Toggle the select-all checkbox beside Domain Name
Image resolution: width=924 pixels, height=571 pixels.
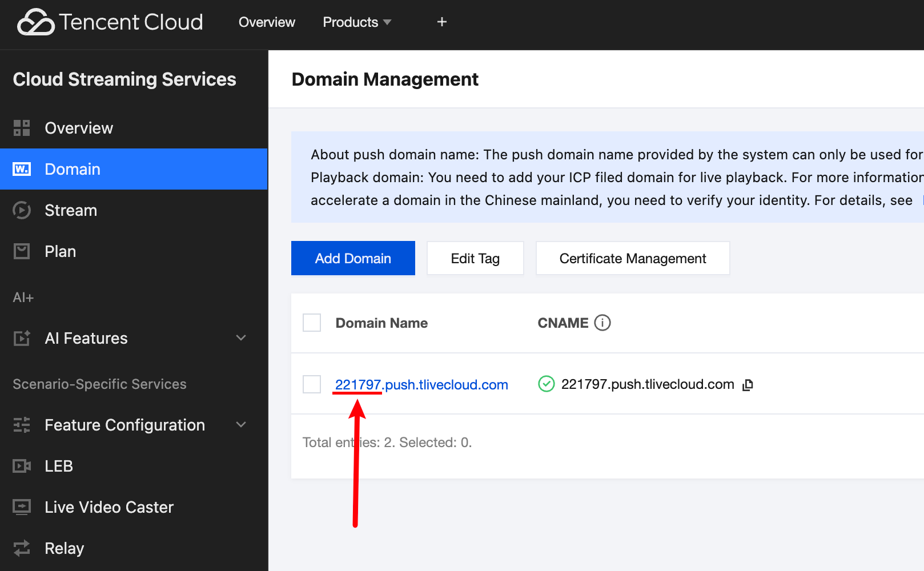(312, 323)
